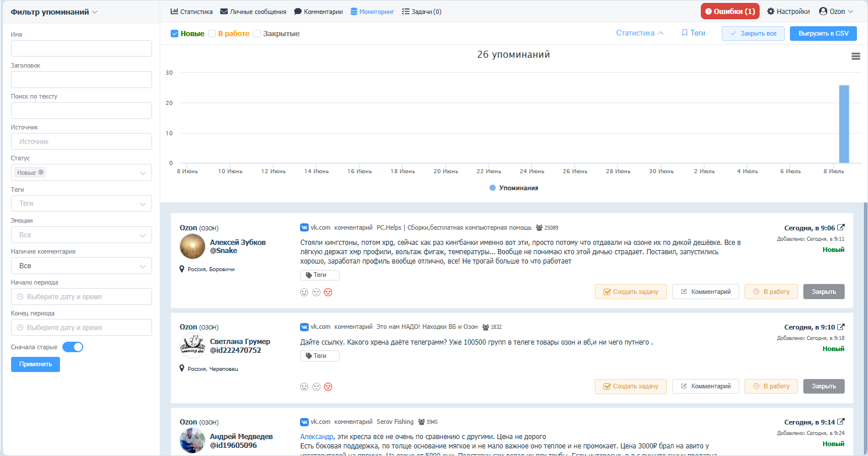
Task: Click Комментарий on Светлана Грумер's post
Action: [705, 386]
